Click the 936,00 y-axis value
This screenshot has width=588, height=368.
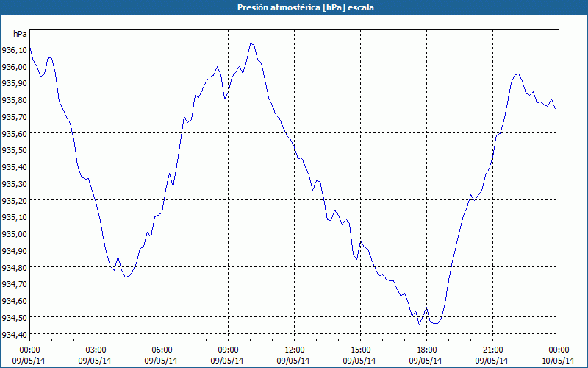click(15, 67)
